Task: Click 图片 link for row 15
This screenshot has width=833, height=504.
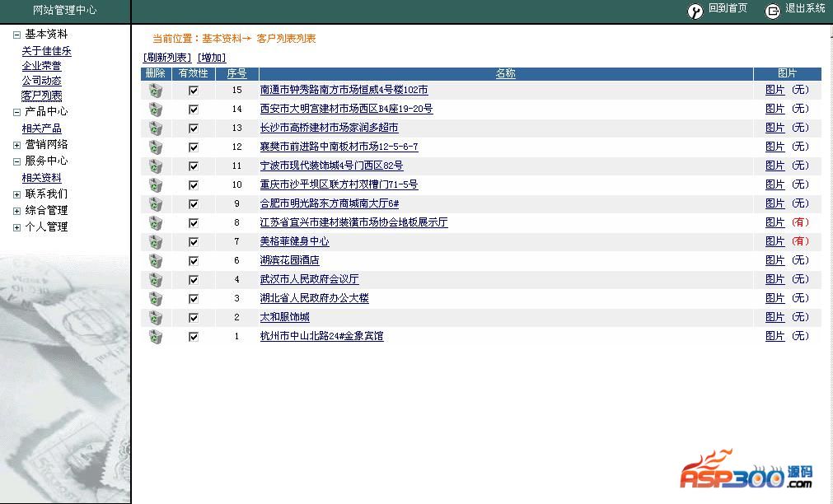Action: [775, 91]
